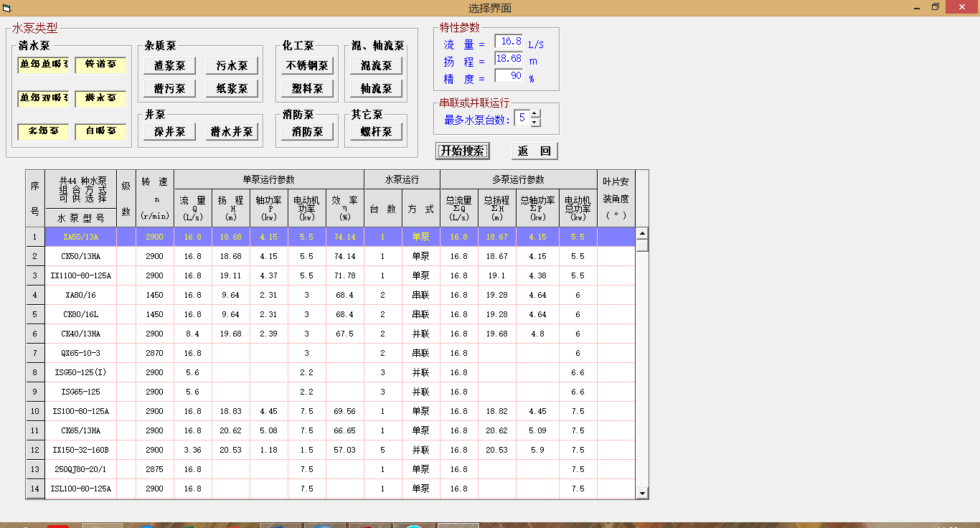
Task: Click the speed cell 2875
Action: [x=155, y=469]
